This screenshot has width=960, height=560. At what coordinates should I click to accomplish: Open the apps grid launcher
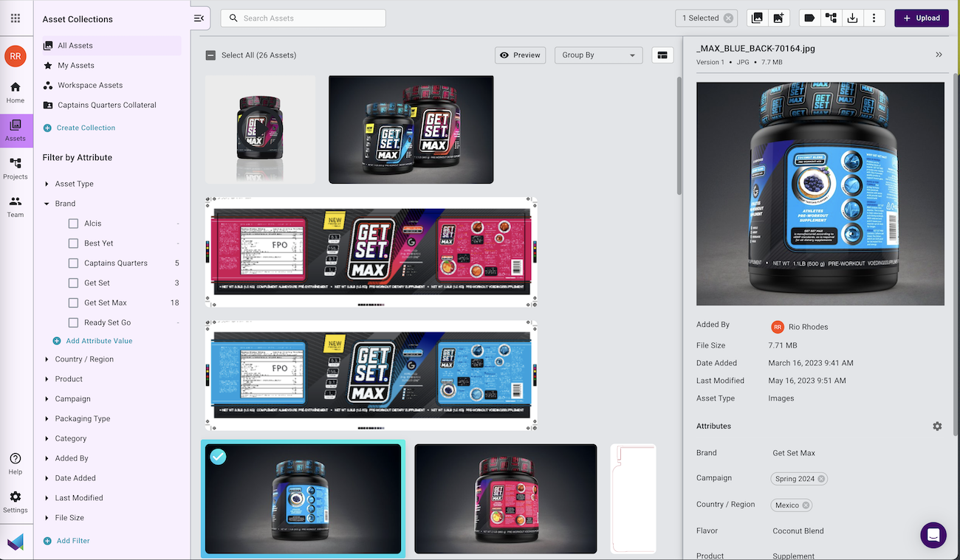click(x=16, y=18)
